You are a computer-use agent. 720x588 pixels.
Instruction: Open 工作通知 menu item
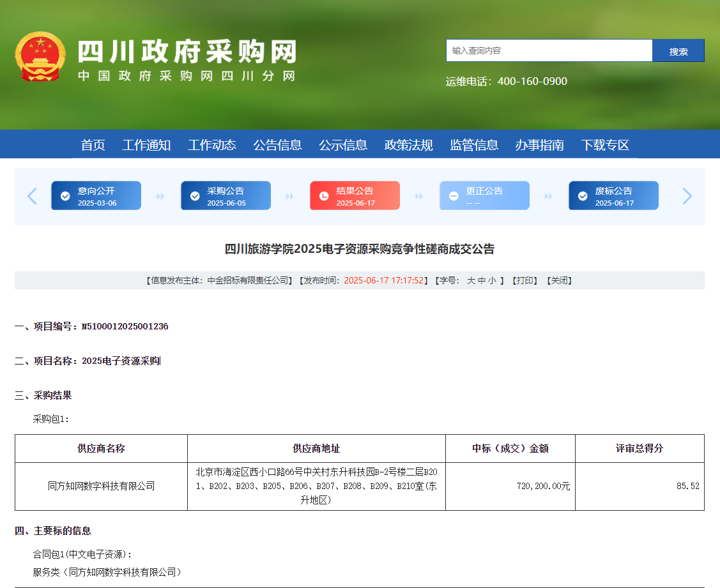[x=146, y=145]
